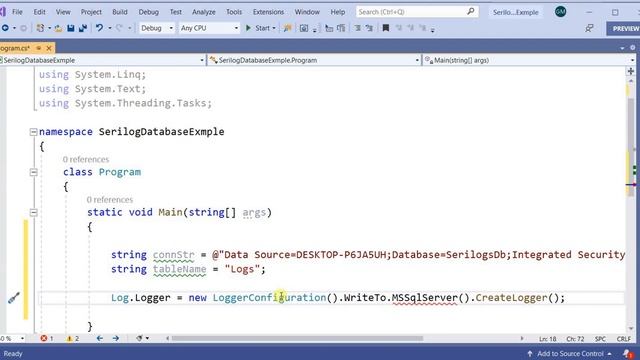Click the New Project toolbar icon
Screen dimensions: 640x360
tap(40, 28)
